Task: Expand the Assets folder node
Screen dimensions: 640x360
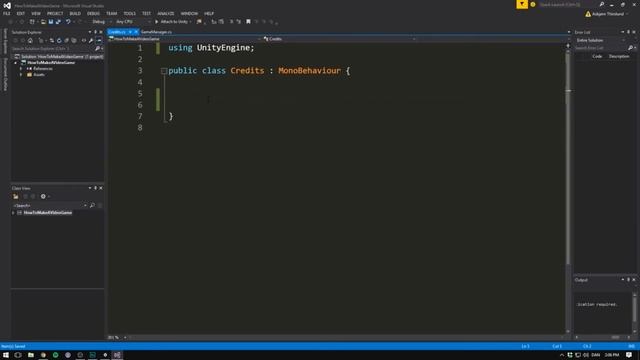Action: click(x=21, y=75)
